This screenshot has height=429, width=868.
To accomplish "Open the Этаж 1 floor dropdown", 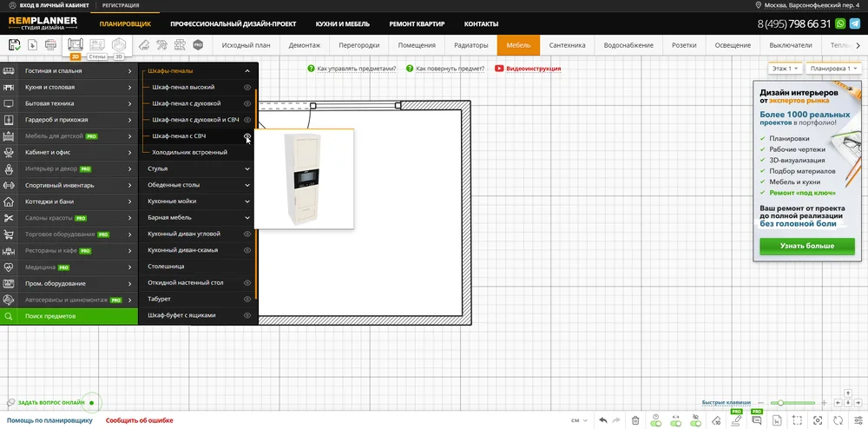I will click(784, 68).
